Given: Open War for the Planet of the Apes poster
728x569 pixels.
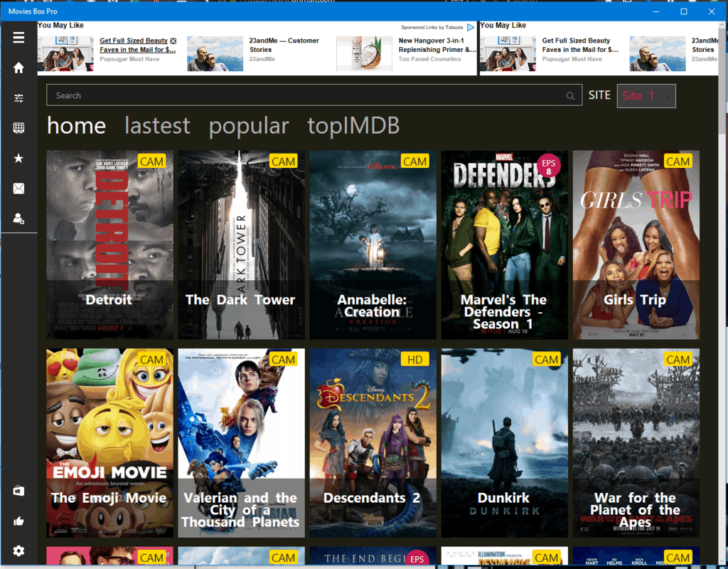Looking at the screenshot, I should pos(636,443).
